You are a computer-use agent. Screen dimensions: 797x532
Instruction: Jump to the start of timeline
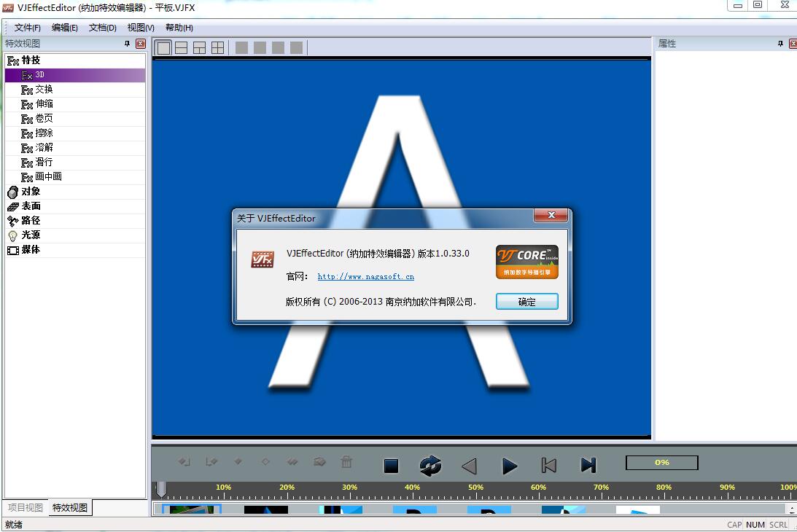point(548,466)
